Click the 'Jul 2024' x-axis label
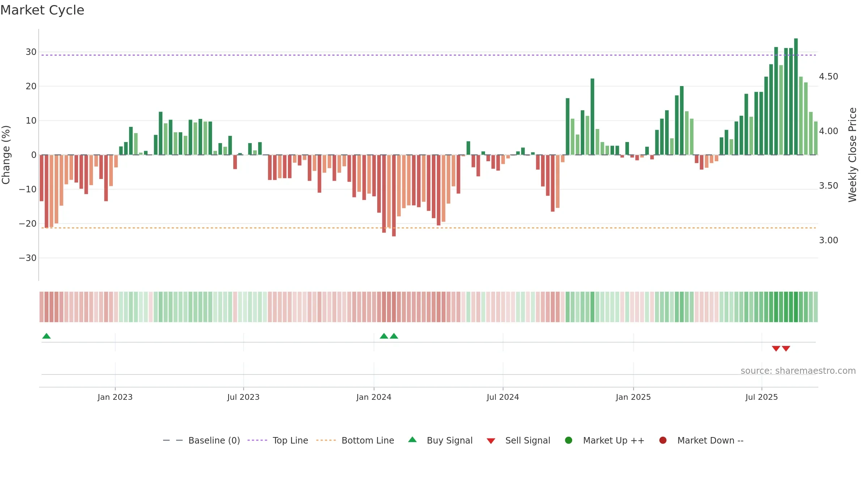 (x=503, y=397)
